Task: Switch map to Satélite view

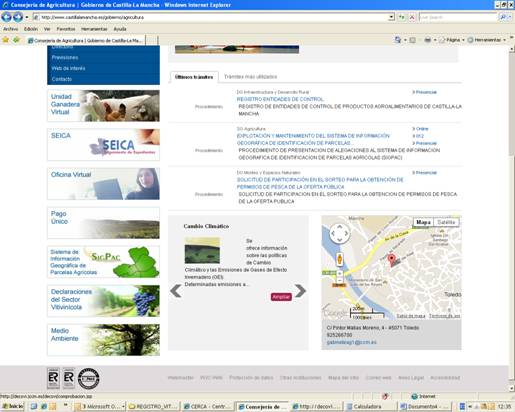Action: (x=446, y=222)
